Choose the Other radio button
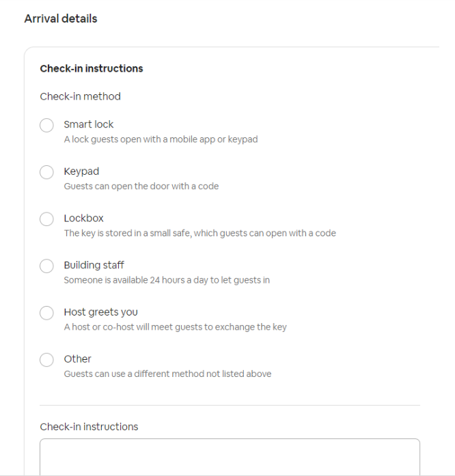455x476 pixels. [x=46, y=360]
